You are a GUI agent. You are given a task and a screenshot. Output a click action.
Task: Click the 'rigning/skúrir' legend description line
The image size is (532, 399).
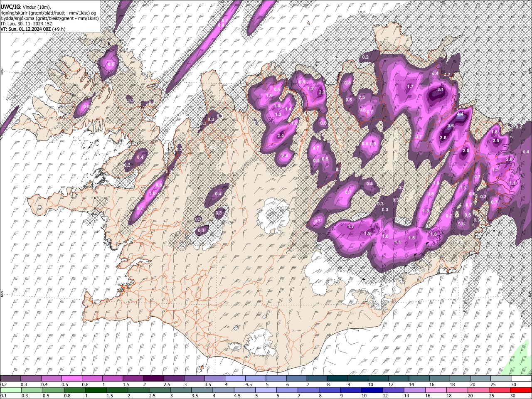(49, 12)
